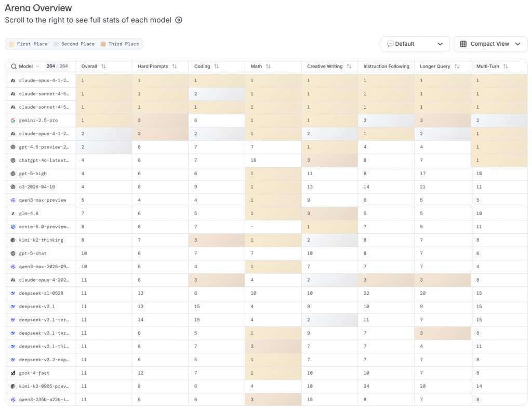Click the Google logo next to gemini-2.5-pro
The image size is (532, 411).
(x=13, y=121)
